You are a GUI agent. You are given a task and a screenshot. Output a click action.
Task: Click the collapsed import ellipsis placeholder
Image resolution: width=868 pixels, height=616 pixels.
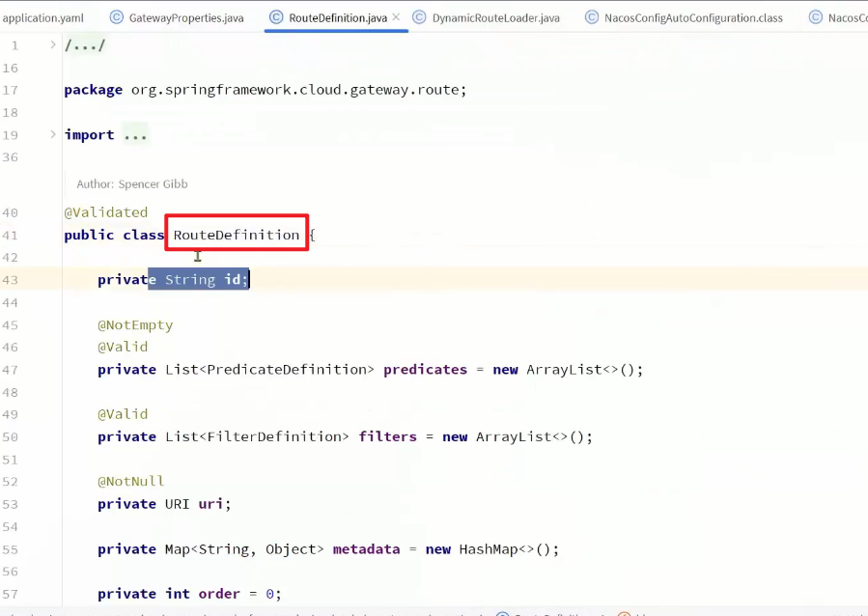click(135, 135)
